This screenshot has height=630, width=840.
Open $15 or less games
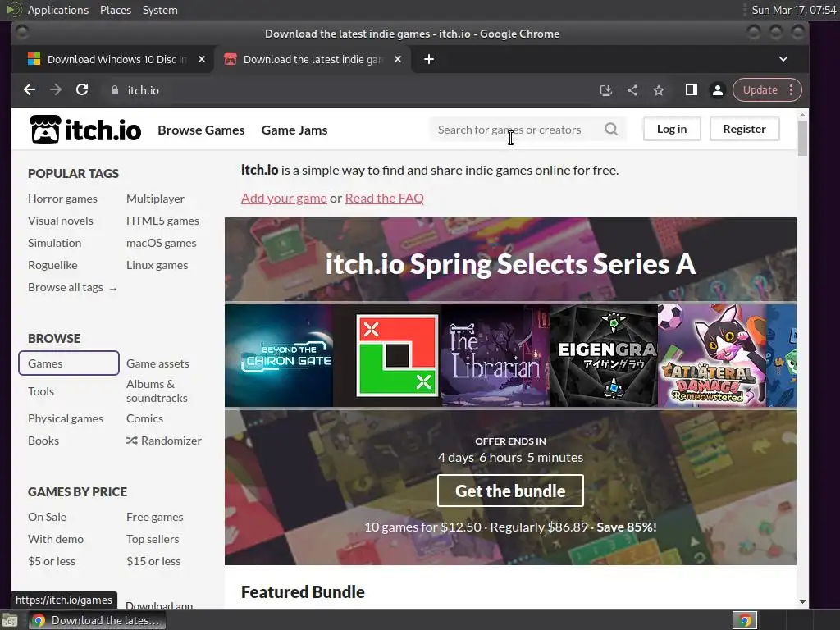[153, 561]
